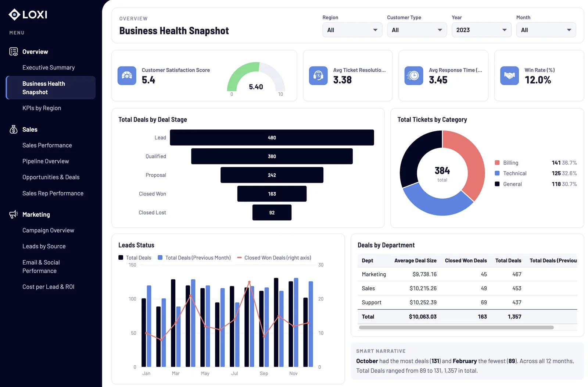Click the Closed Won funnel bar
The height and width of the screenshot is (387, 588).
(x=272, y=194)
